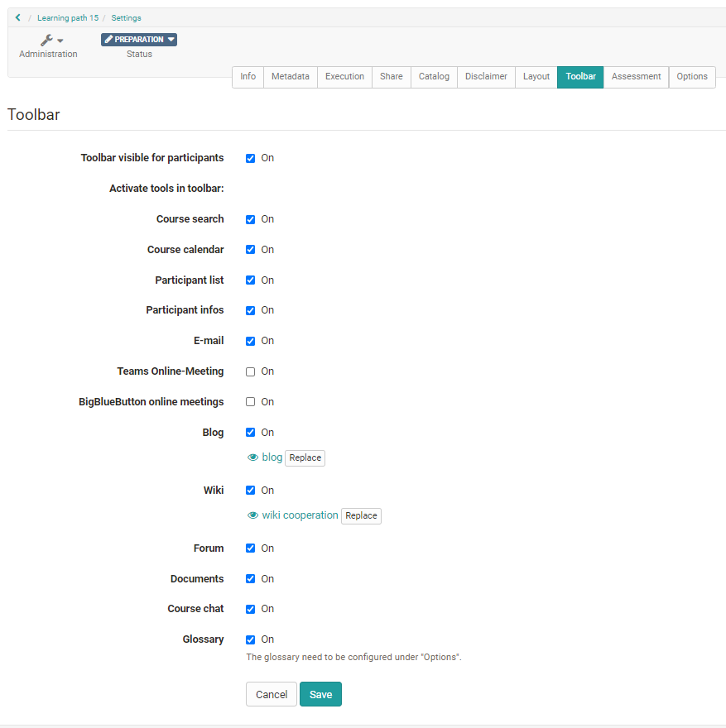The width and height of the screenshot is (726, 728).
Task: Enable BigBlueButton online meetings checkbox
Action: (250, 402)
